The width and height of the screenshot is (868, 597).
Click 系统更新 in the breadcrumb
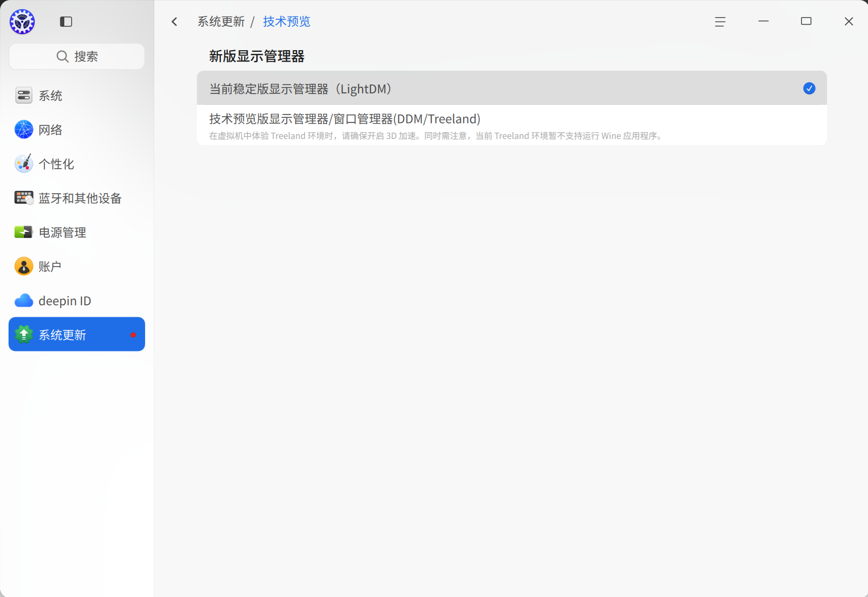click(x=221, y=22)
